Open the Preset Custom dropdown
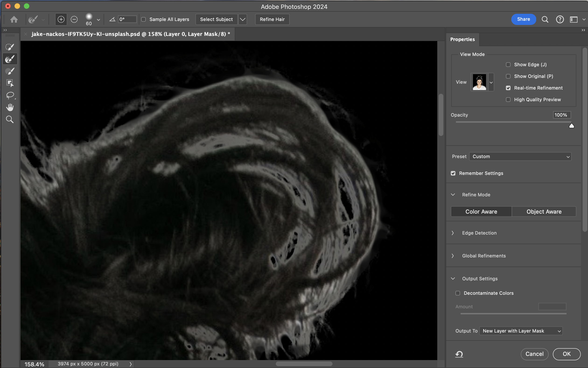Image resolution: width=588 pixels, height=368 pixels. [520, 156]
